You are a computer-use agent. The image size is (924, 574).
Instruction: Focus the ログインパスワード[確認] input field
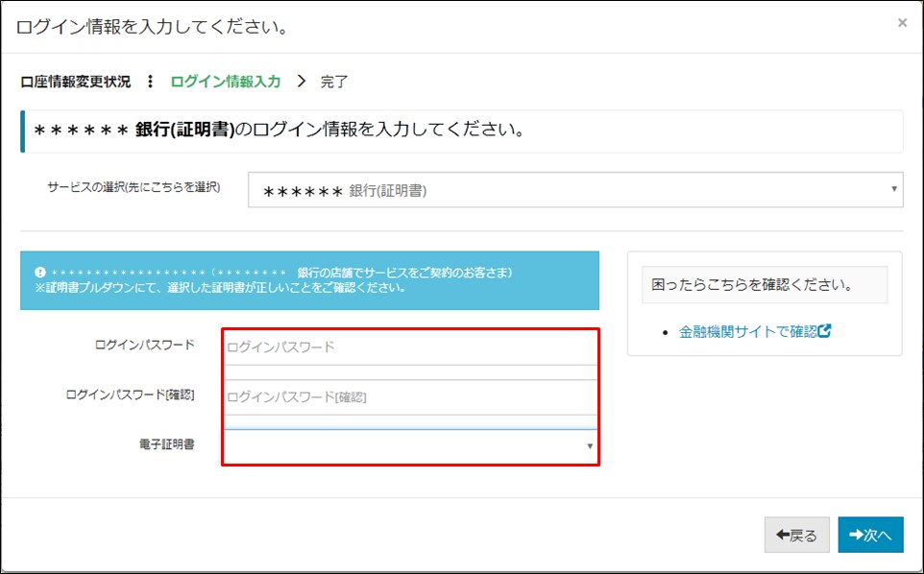point(410,396)
